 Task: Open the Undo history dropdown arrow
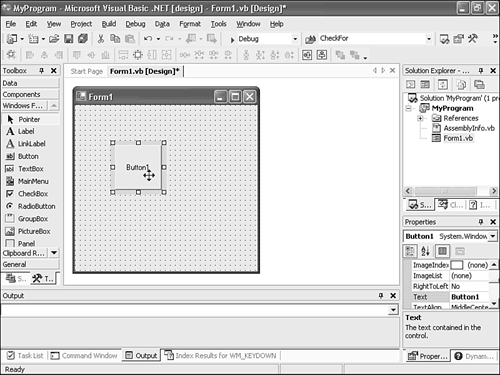(x=158, y=39)
